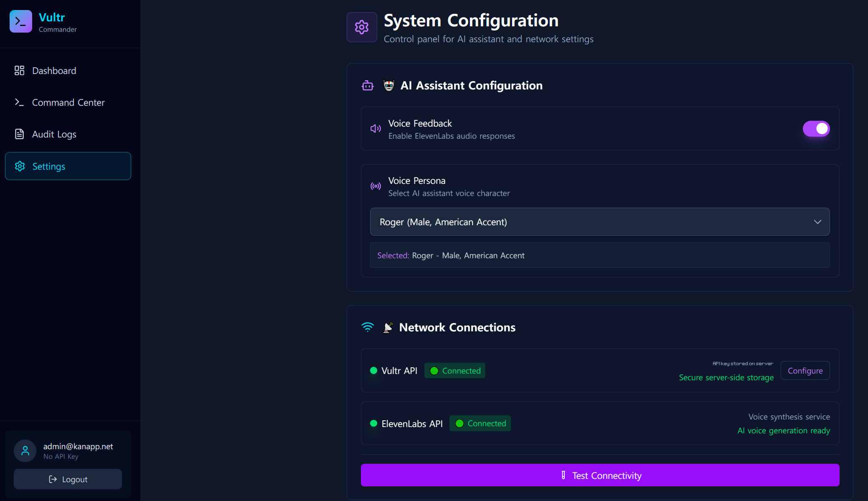Image resolution: width=868 pixels, height=501 pixels.
Task: Run Test Connectivity
Action: pyautogui.click(x=600, y=475)
